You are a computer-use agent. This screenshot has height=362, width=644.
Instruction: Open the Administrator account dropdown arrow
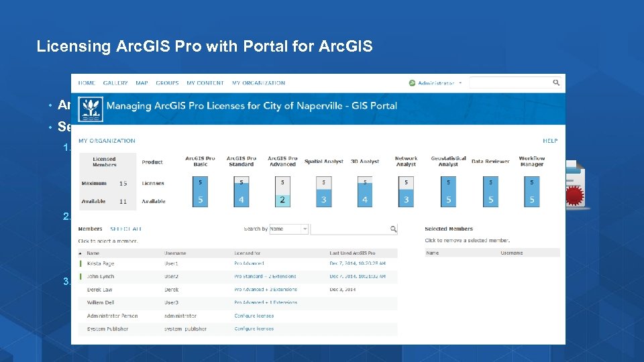pos(460,83)
